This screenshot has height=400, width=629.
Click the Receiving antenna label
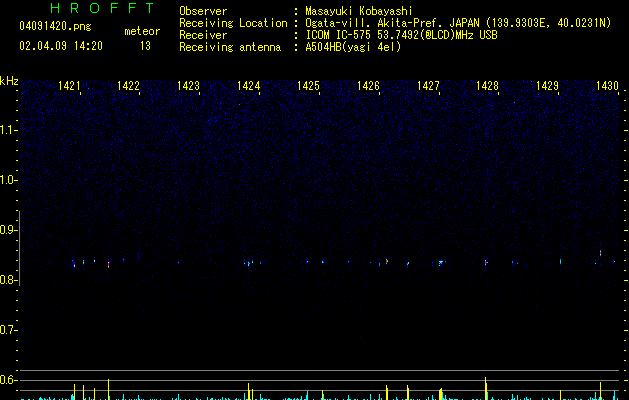click(230, 47)
